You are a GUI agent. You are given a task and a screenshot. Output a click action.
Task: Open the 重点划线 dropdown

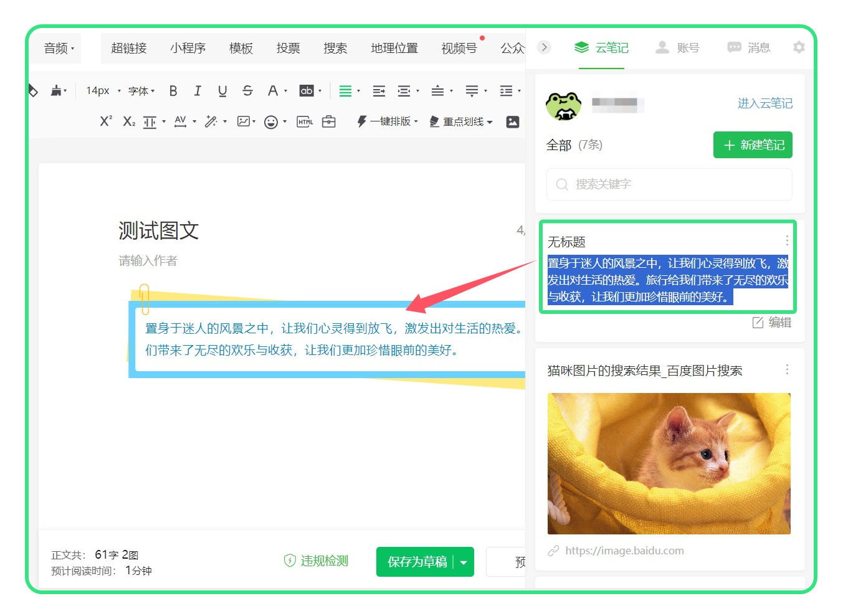pos(461,121)
